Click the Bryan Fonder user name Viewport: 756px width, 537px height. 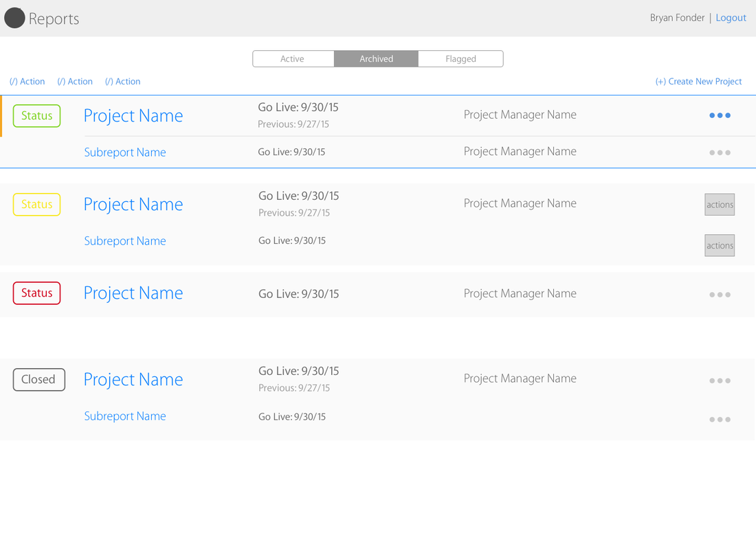point(677,18)
